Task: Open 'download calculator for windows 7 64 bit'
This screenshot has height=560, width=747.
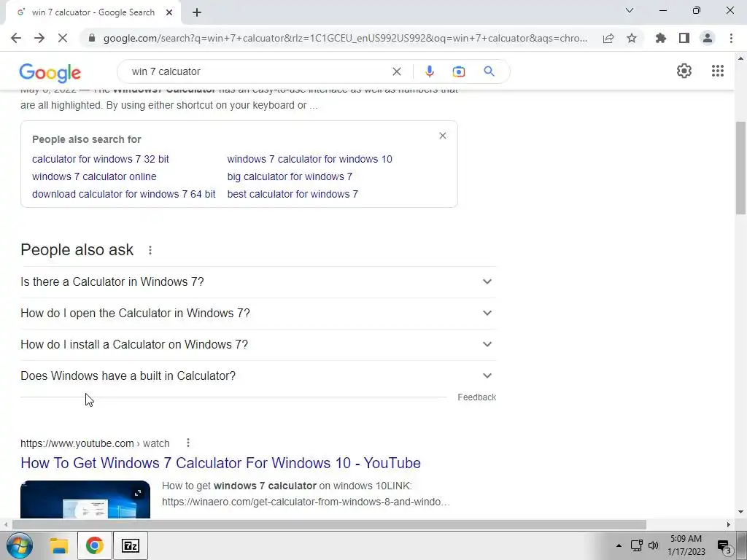Action: (x=124, y=194)
